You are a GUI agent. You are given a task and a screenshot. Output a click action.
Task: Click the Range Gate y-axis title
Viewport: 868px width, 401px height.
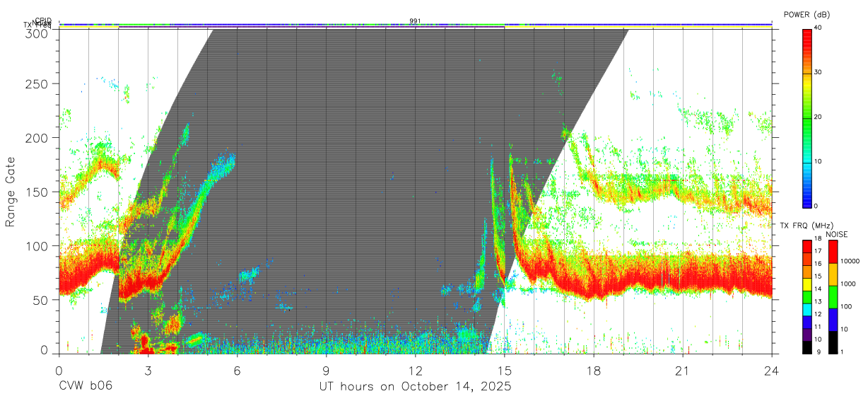(x=11, y=192)
